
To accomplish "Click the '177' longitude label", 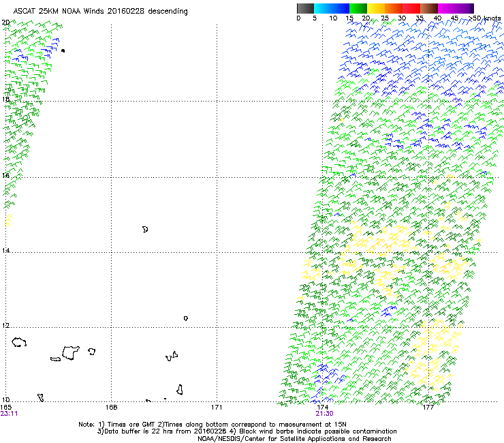I will click(x=428, y=408).
